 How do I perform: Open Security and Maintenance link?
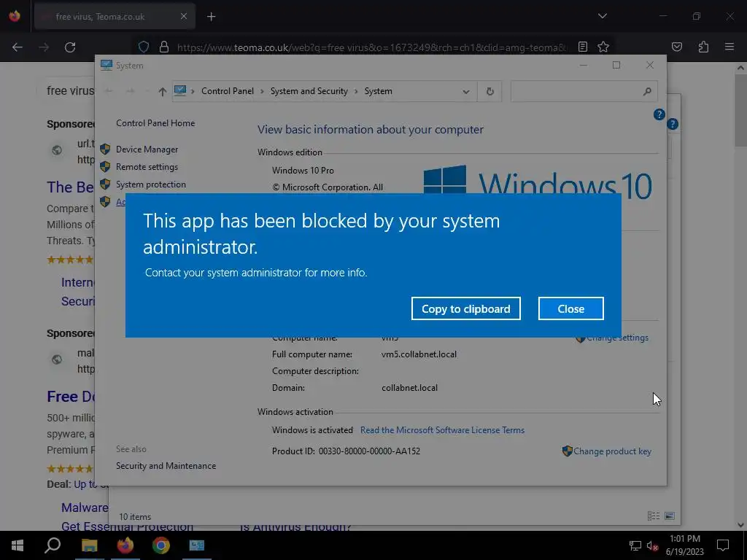pos(166,466)
